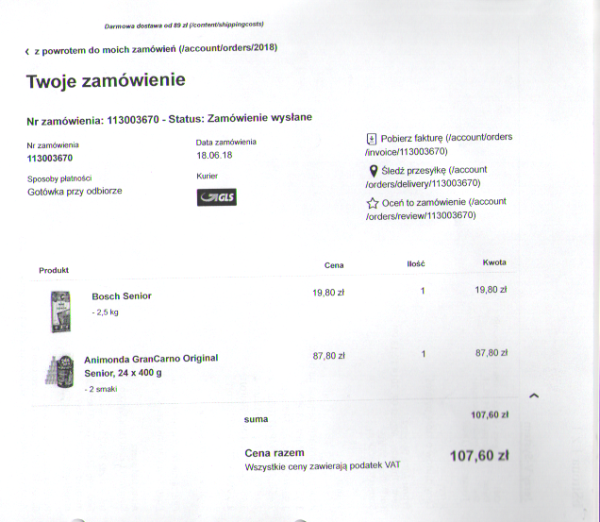Open 'Oceń to zamówienie' review link
Viewport: 600px width, 522px height.
click(x=436, y=209)
